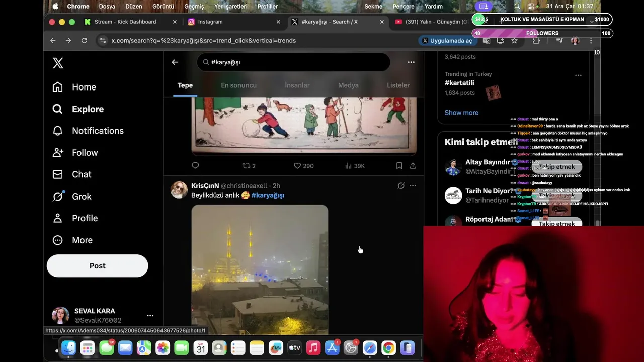The width and height of the screenshot is (644, 362).
Task: Reload the page in Chrome
Action: pos(84,40)
